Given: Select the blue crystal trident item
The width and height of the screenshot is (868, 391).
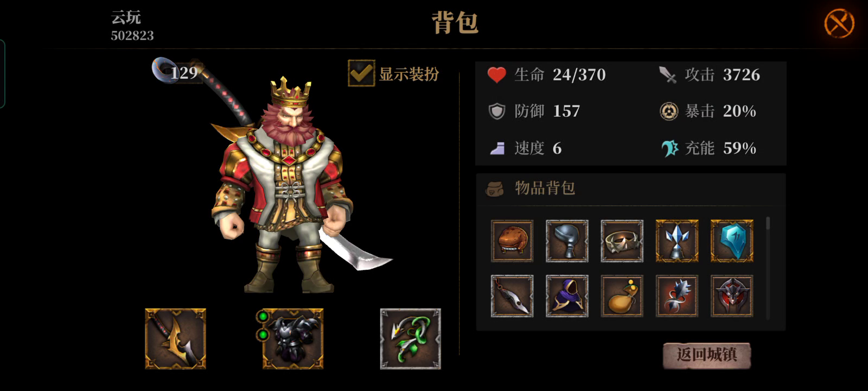Looking at the screenshot, I should [677, 241].
